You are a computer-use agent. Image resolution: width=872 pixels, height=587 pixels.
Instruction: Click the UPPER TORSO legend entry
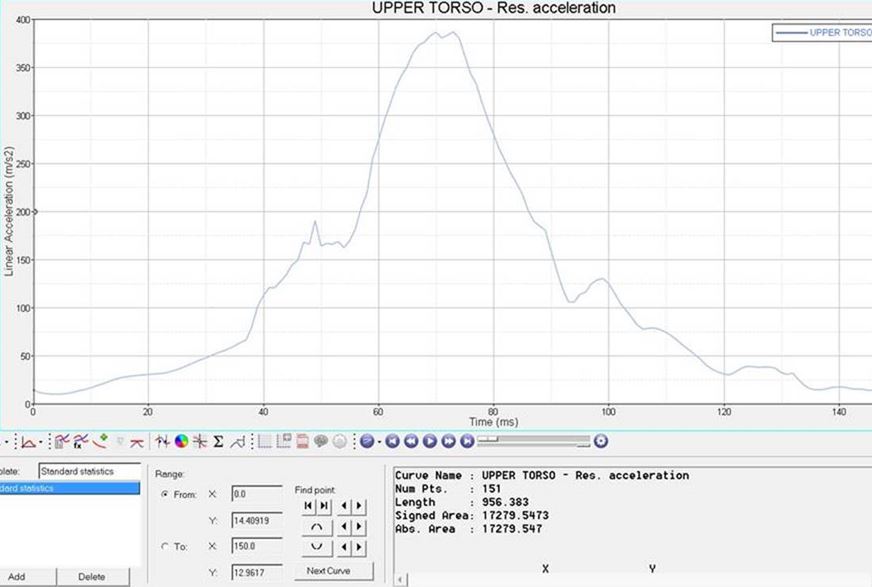[x=823, y=33]
